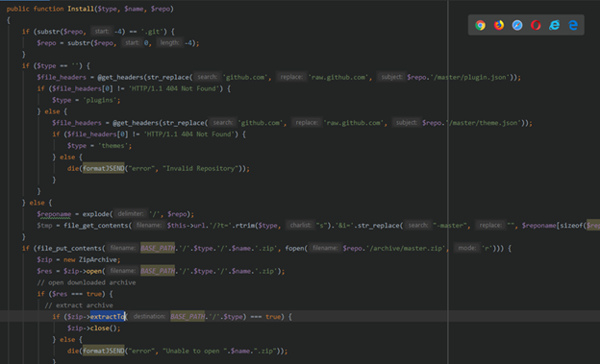Click the $zip->close() call

pyautogui.click(x=94, y=328)
